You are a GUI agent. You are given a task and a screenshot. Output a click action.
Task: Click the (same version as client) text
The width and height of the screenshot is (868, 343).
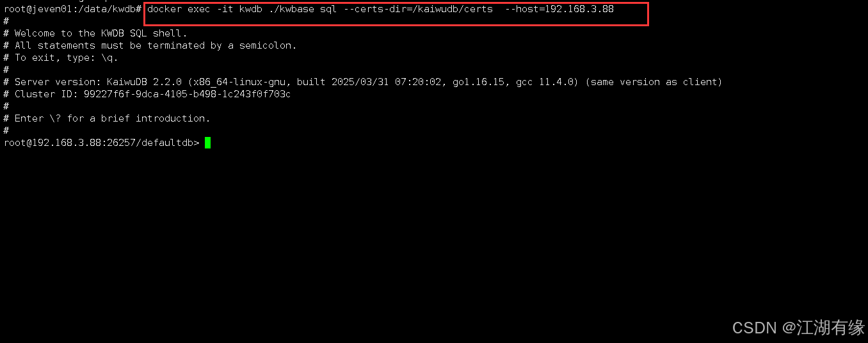click(654, 82)
